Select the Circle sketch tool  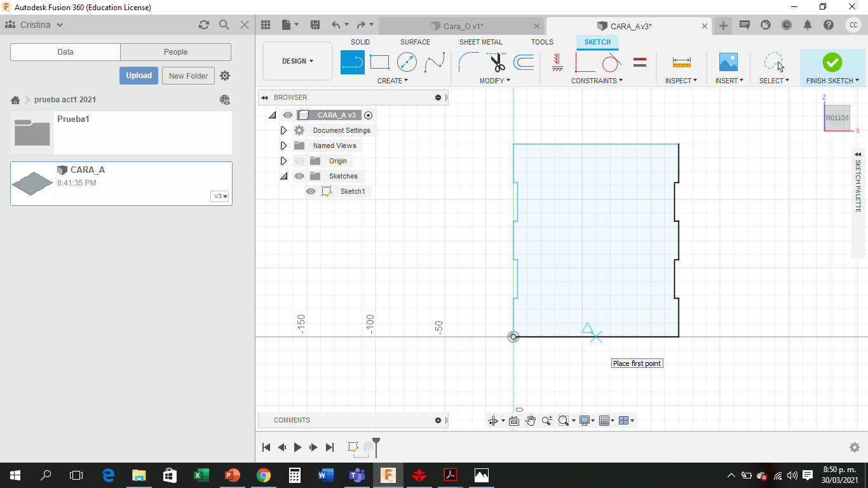407,62
